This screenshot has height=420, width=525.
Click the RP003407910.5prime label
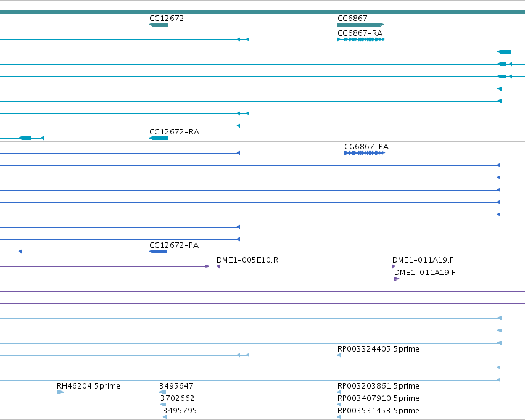(378, 398)
